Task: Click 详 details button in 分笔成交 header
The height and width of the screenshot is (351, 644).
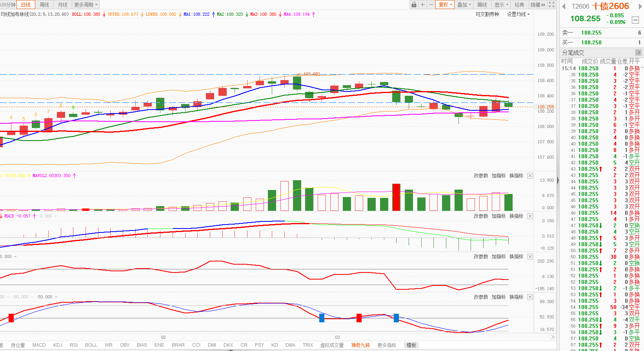Action: [x=638, y=53]
